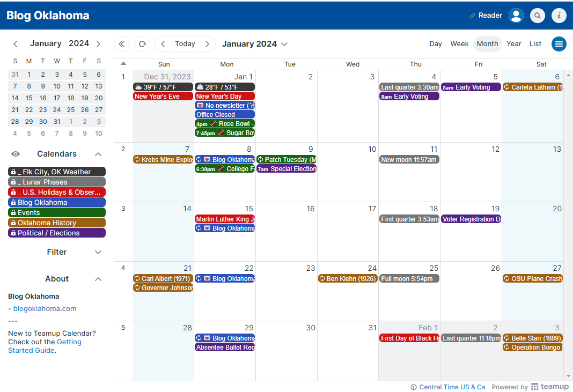The width and height of the screenshot is (573, 392).
Task: Open the Voter Registration Deadline event
Action: coord(471,219)
